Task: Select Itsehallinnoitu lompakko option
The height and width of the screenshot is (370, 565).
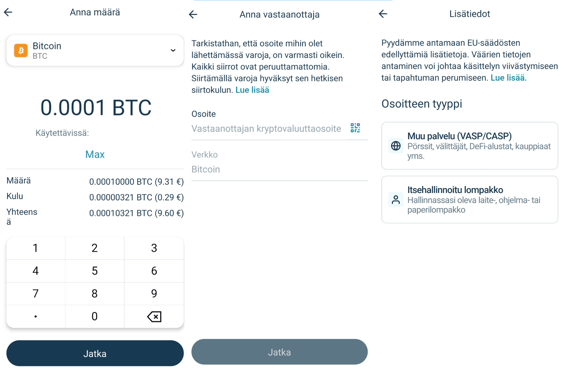Action: pos(470,200)
